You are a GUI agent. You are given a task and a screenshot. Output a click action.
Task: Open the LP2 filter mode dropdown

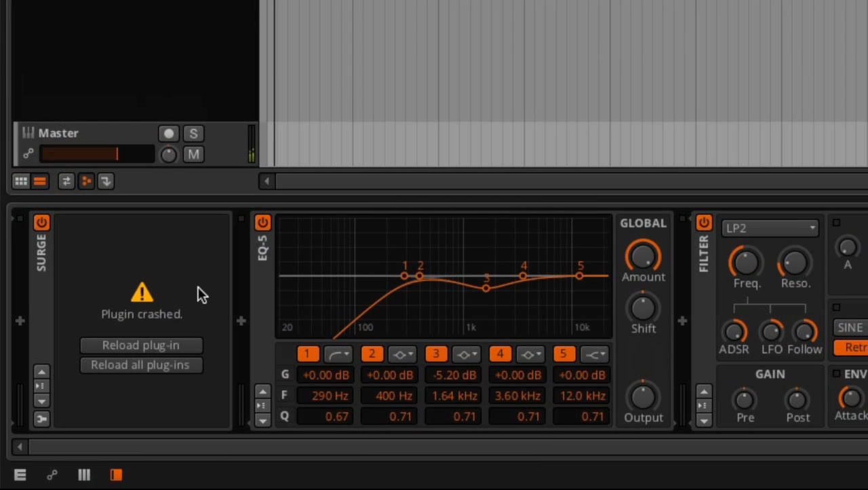click(x=770, y=228)
